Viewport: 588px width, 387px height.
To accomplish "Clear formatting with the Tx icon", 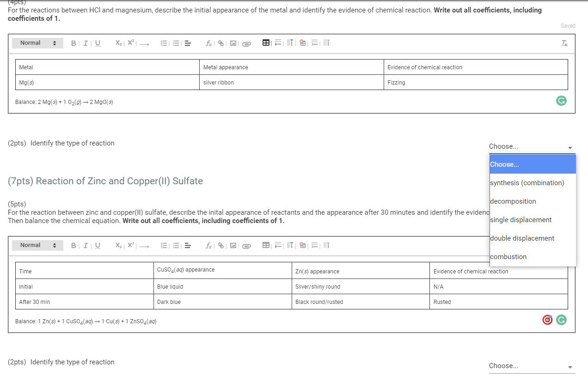I will (564, 43).
